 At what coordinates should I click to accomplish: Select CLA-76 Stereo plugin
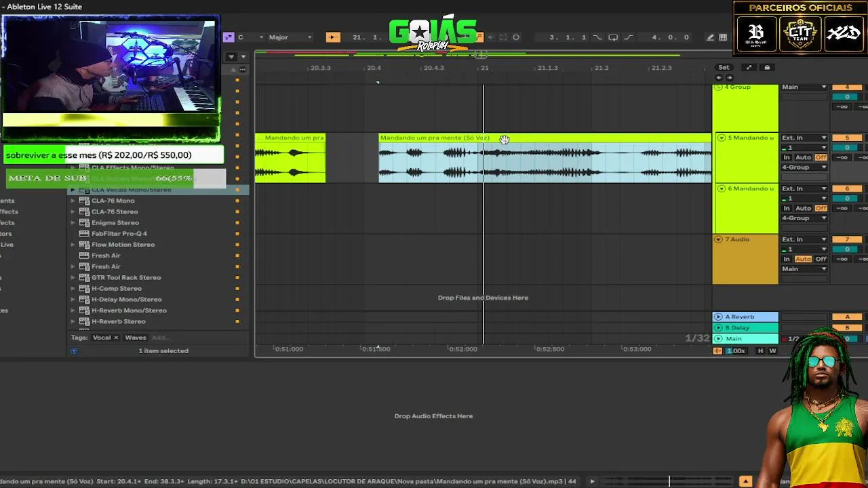tap(115, 211)
